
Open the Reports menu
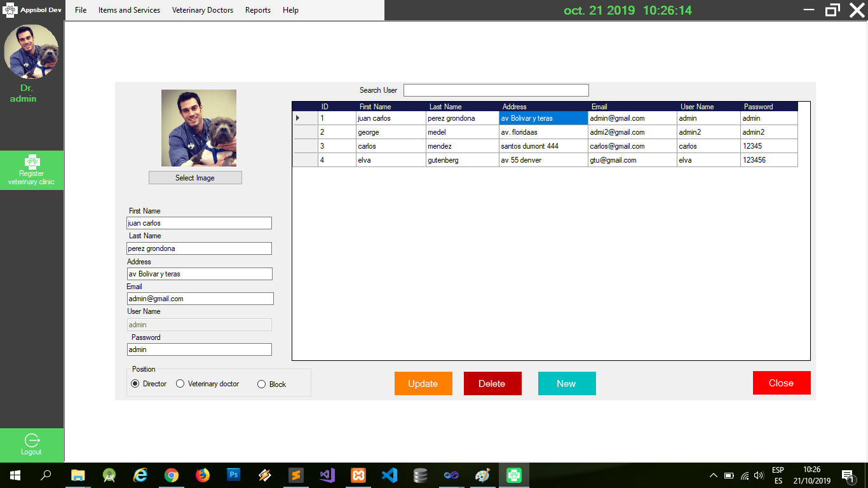pos(257,10)
